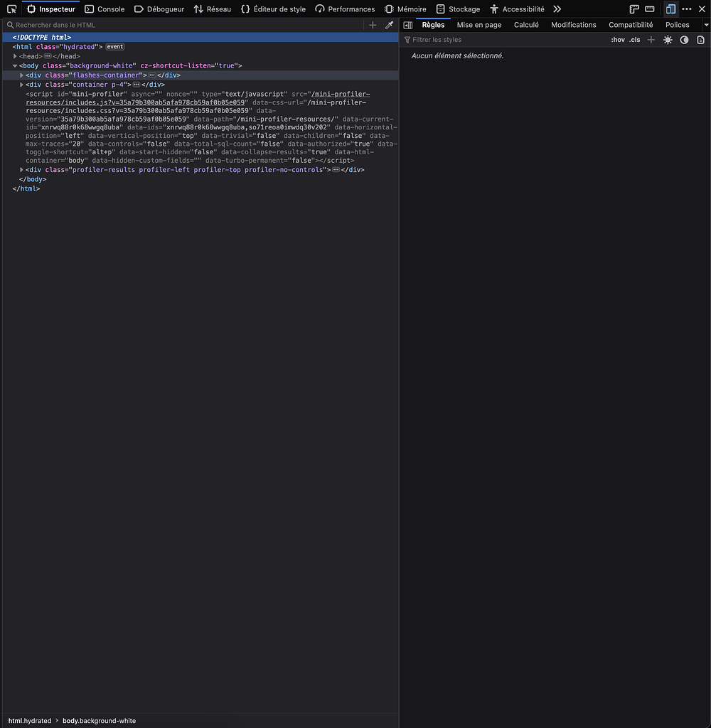Toggle the .cls class editor panel

point(634,40)
